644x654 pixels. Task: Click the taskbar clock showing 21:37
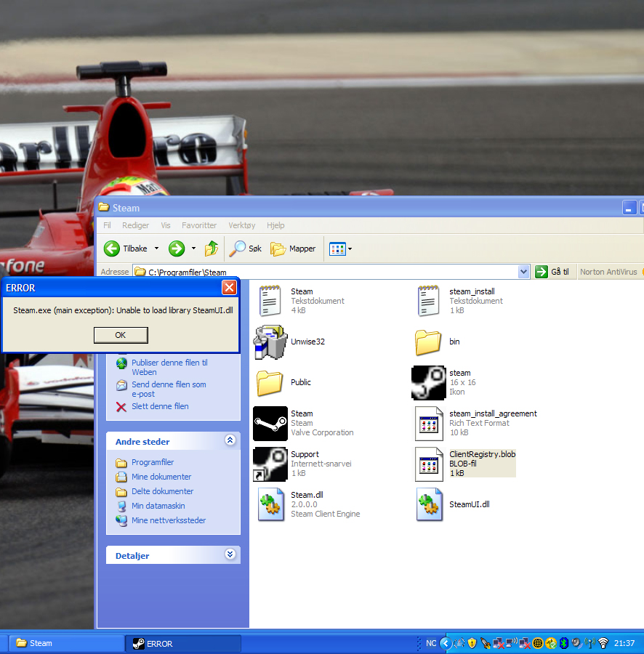click(624, 643)
